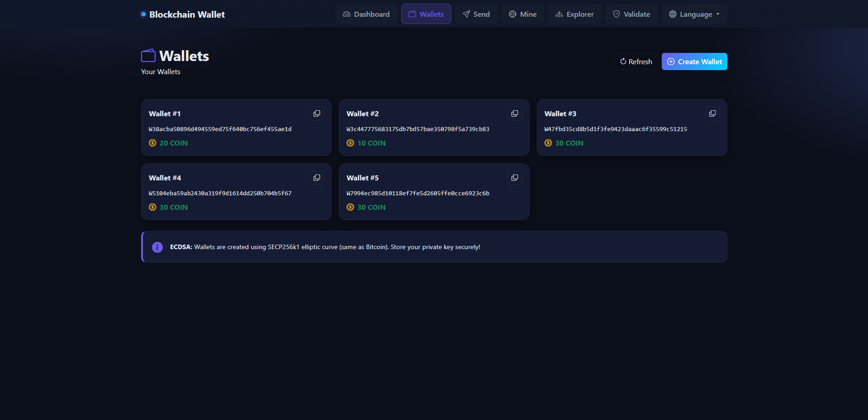Go to the Send page
This screenshot has width=868, height=420.
click(x=476, y=14)
